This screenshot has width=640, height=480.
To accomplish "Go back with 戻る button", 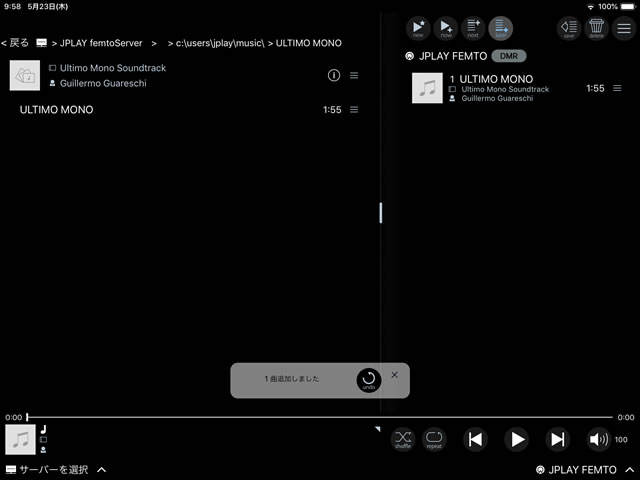I will 15,43.
